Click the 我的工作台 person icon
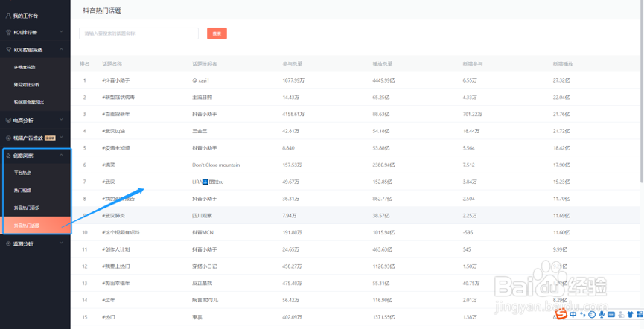The height and width of the screenshot is (329, 644). click(x=8, y=16)
